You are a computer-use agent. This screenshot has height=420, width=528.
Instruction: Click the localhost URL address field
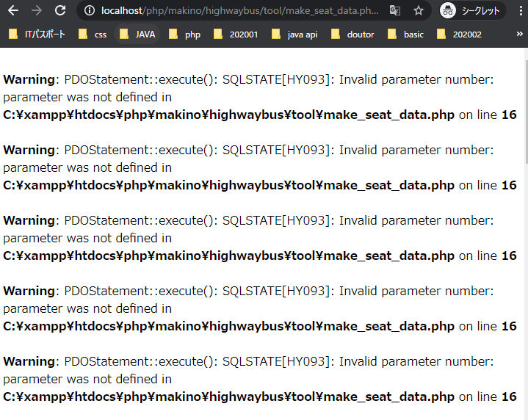[239, 11]
